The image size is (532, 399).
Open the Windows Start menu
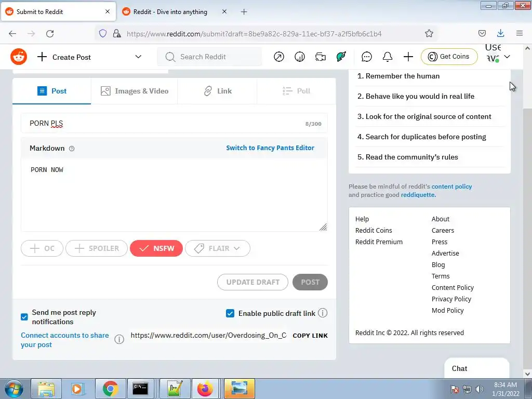pyautogui.click(x=14, y=389)
